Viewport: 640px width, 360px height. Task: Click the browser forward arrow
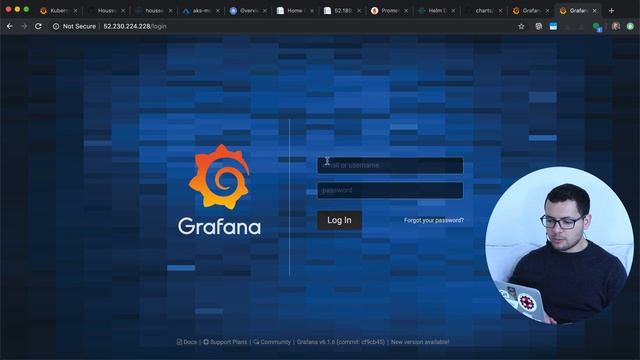pyautogui.click(x=24, y=26)
